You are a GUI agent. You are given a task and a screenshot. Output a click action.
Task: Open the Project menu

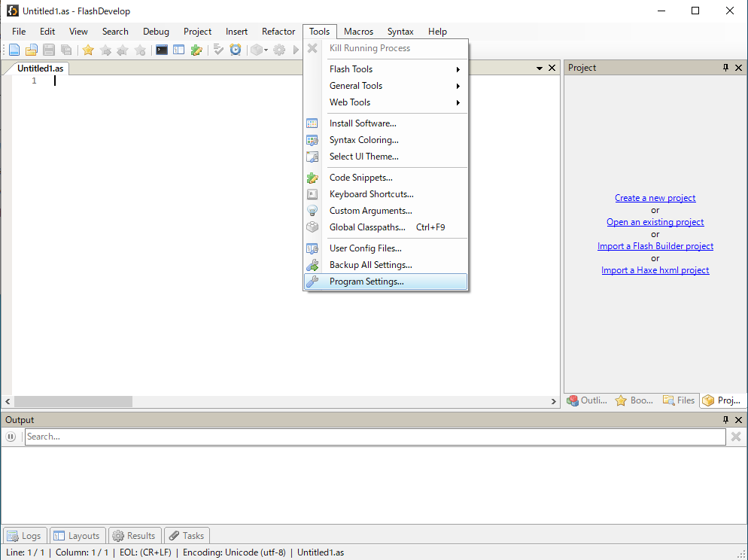[197, 32]
